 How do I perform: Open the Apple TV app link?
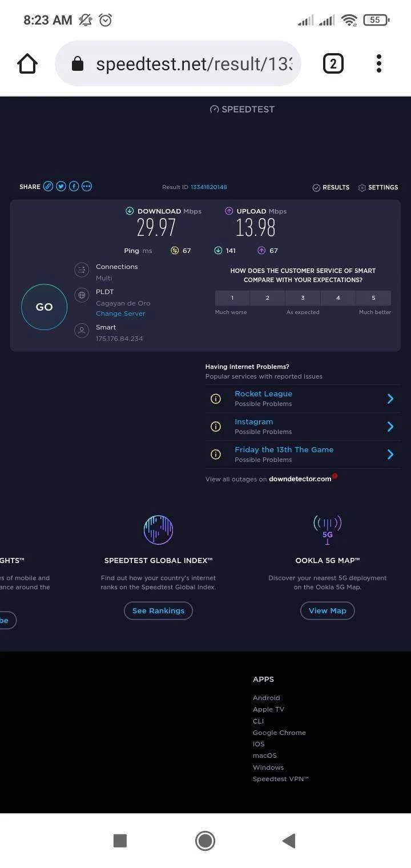pyautogui.click(x=268, y=709)
